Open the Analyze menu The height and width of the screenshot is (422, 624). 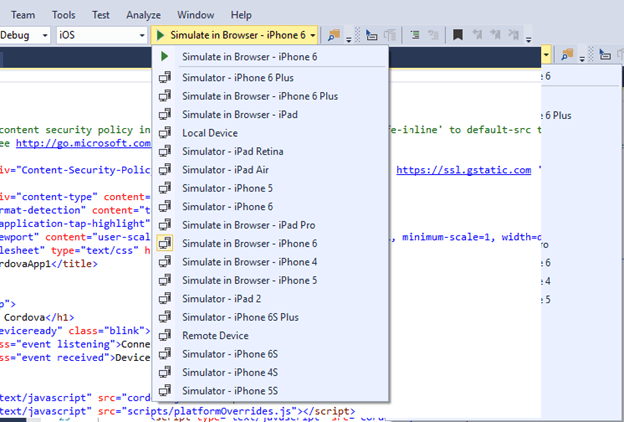143,15
